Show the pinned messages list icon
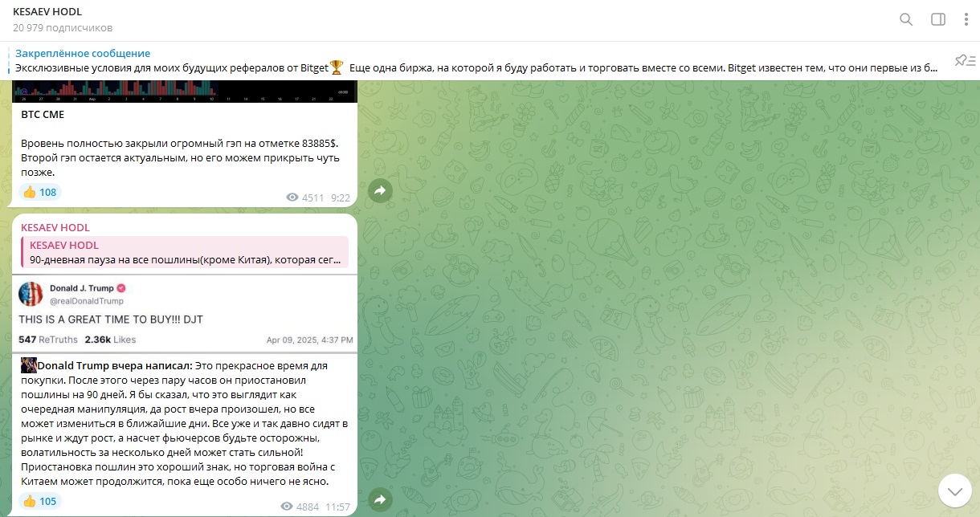This screenshot has width=980, height=517. coord(965,60)
